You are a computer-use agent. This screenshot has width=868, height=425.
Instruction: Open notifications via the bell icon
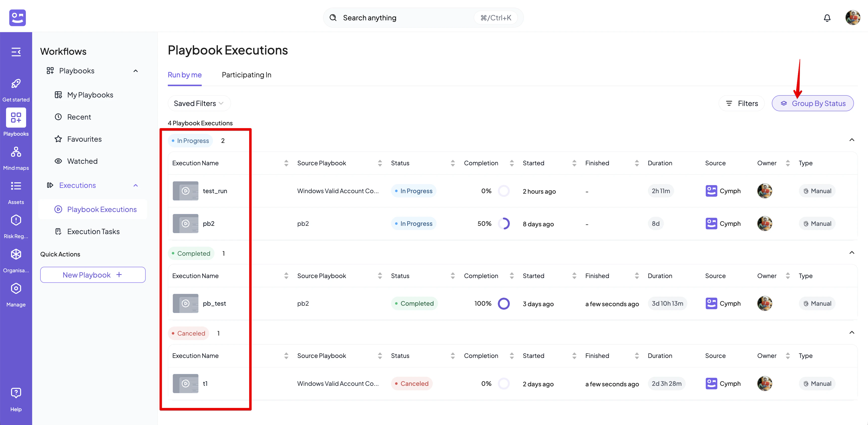(x=827, y=18)
